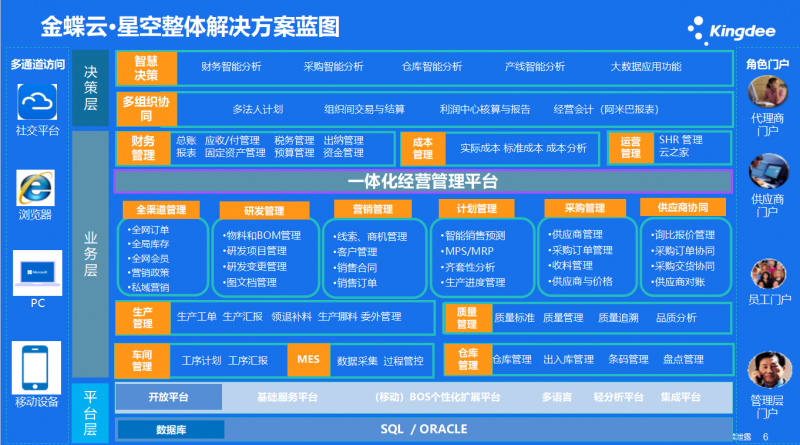This screenshot has width=800, height=445.
Task: Open the 采购管理 header tab
Action: pos(585,208)
